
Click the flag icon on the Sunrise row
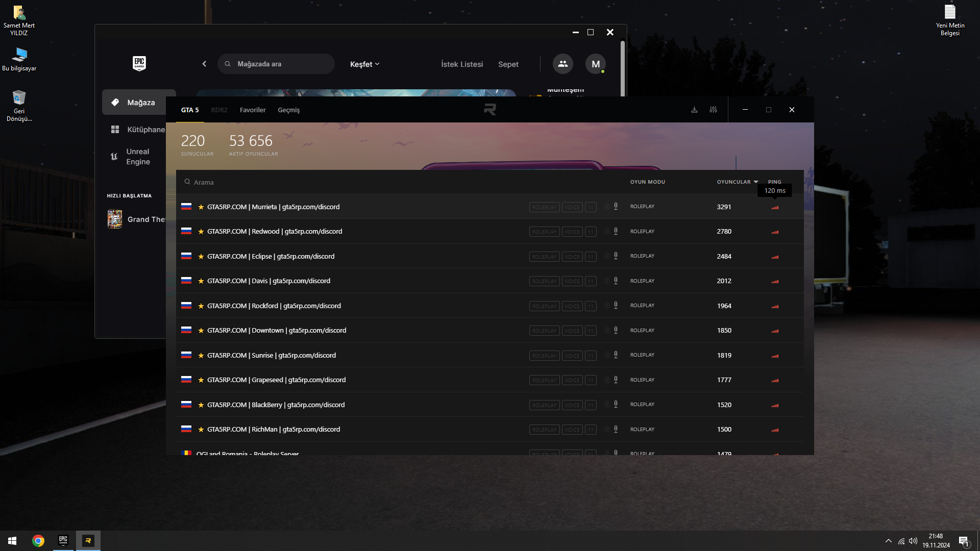pos(186,355)
